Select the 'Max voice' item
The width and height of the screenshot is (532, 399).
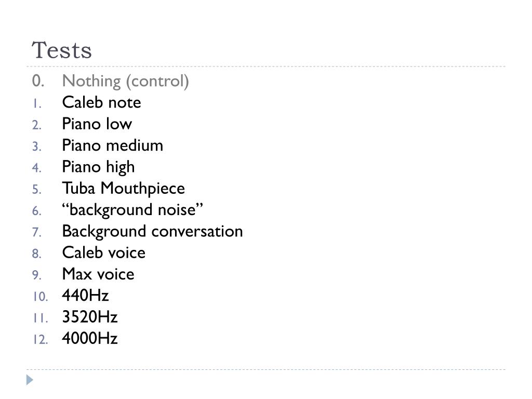tap(98, 274)
